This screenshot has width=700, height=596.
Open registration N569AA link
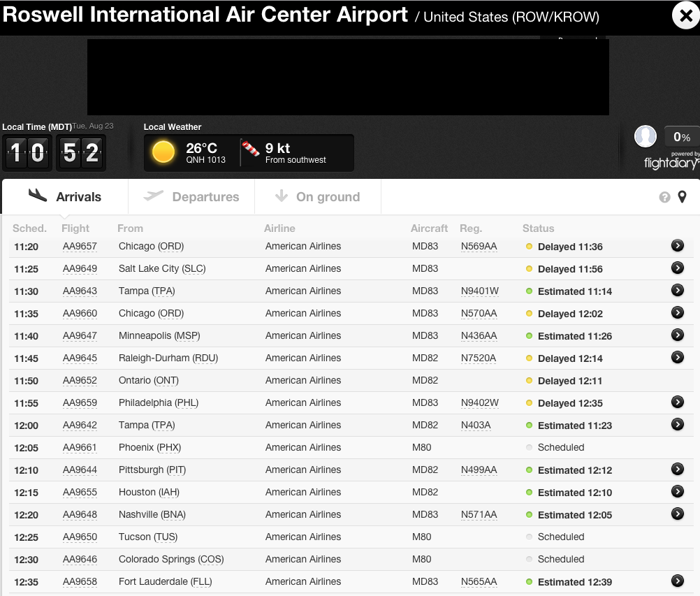pyautogui.click(x=479, y=247)
